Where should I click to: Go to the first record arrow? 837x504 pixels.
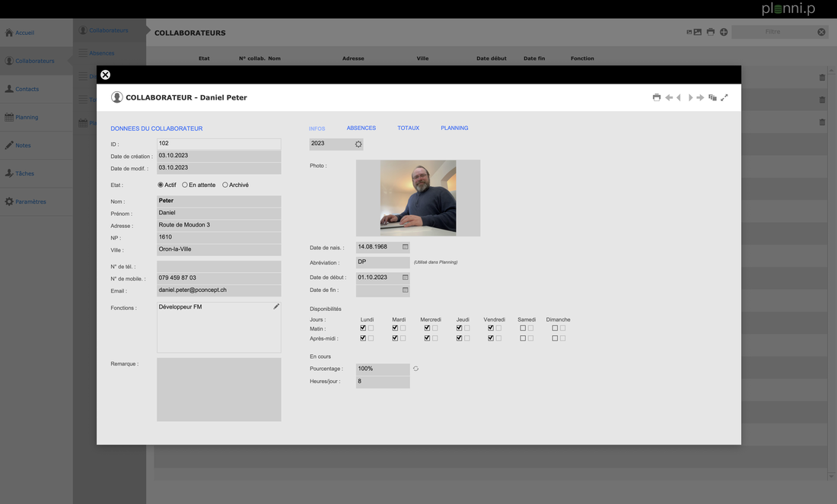tap(669, 97)
